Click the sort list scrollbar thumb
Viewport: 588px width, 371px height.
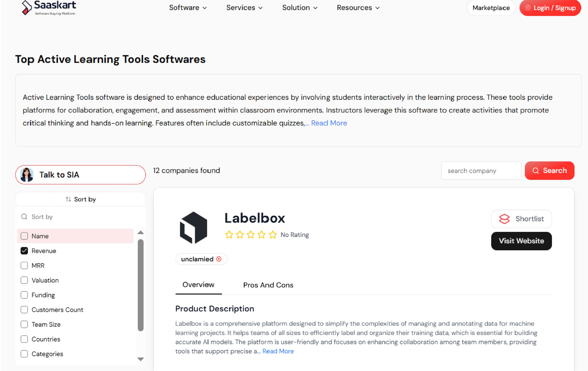coord(140,285)
